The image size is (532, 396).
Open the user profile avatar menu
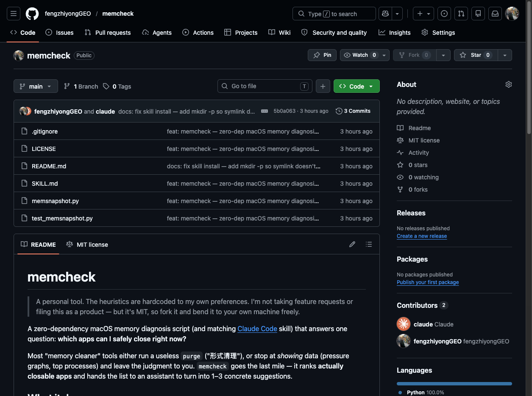(x=512, y=14)
